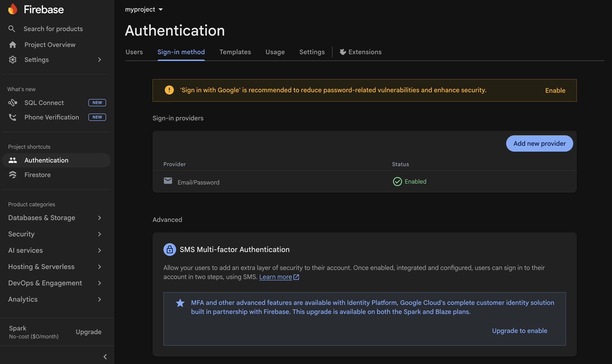Click the SQL Connect icon
Image resolution: width=612 pixels, height=364 pixels.
coord(12,102)
